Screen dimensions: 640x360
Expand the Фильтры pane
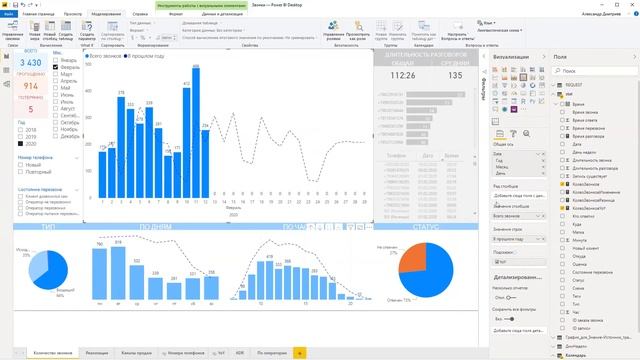coord(484,57)
